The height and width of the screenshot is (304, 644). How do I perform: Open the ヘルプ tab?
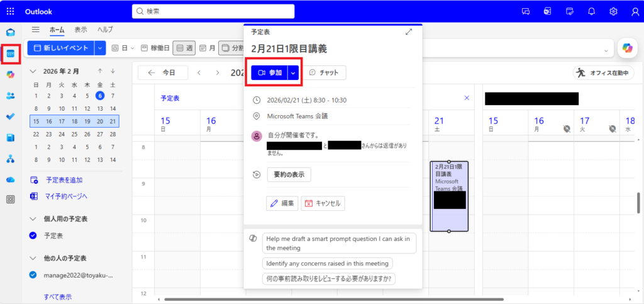click(104, 30)
